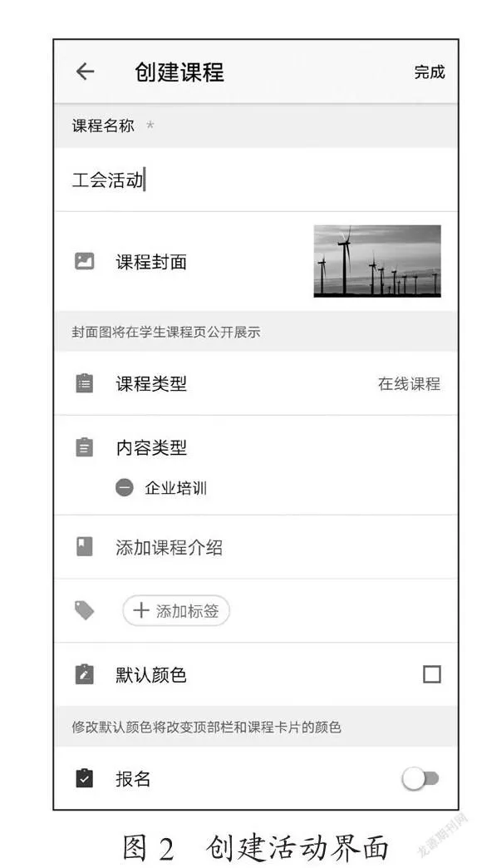Viewport: 477px width, 868px height.
Task: Click the 添加课程介绍 bookmark icon
Action: click(84, 547)
